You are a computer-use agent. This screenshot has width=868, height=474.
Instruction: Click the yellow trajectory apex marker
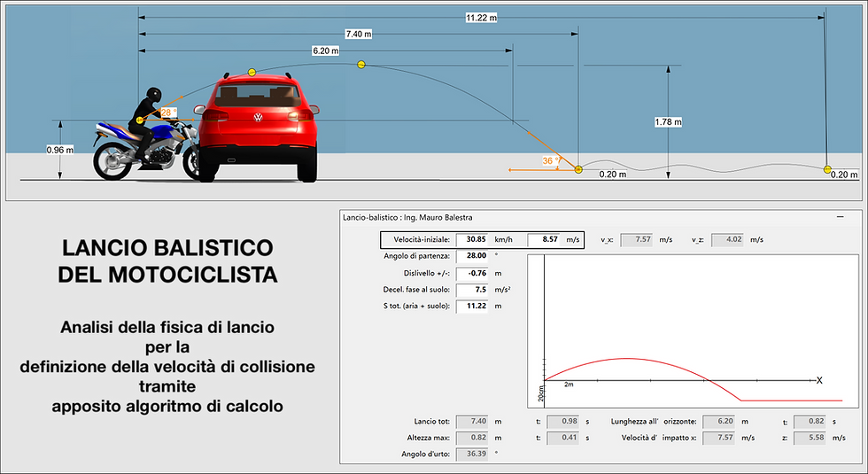click(x=361, y=64)
